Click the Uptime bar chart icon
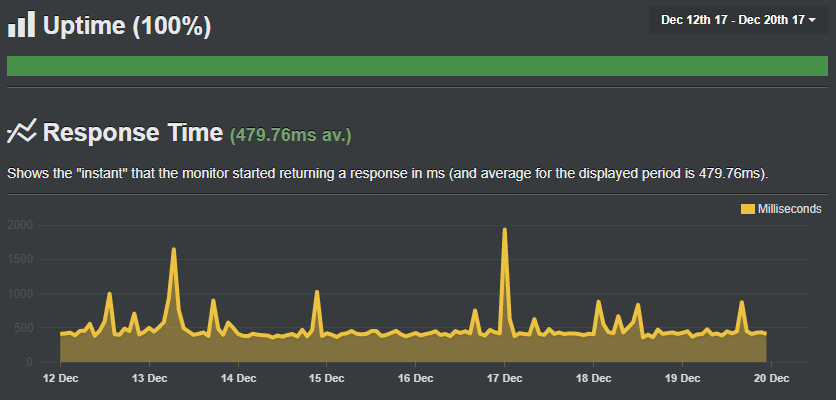 pyautogui.click(x=20, y=25)
